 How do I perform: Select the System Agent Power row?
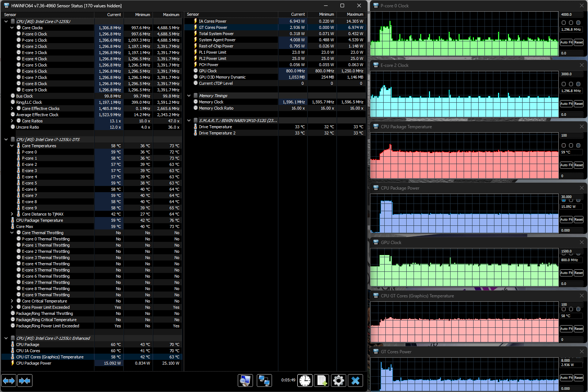[275, 40]
